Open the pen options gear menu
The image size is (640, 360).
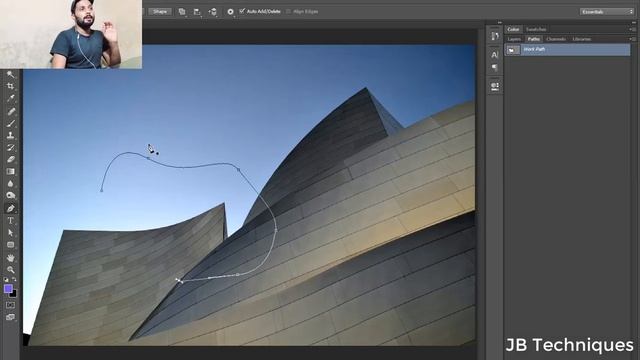pos(231,12)
